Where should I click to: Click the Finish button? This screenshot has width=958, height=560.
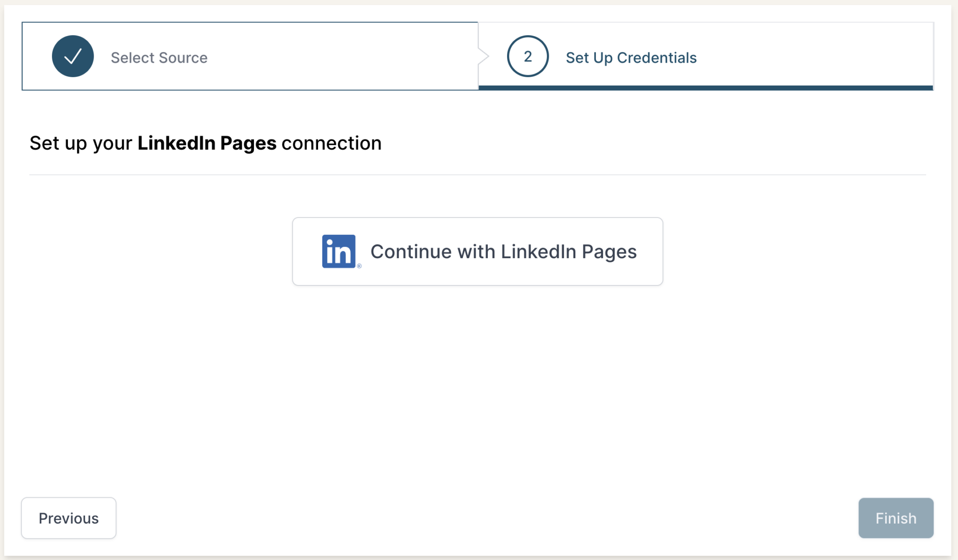(895, 518)
